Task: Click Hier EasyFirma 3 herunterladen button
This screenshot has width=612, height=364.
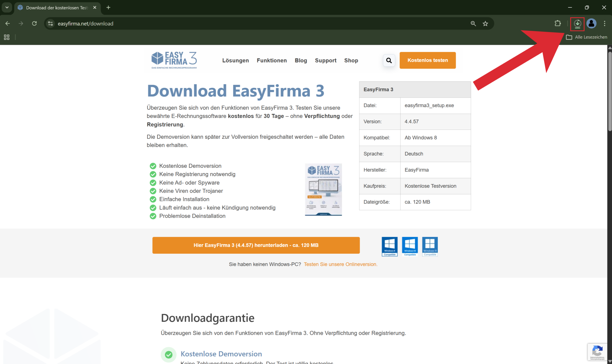Action: [256, 245]
